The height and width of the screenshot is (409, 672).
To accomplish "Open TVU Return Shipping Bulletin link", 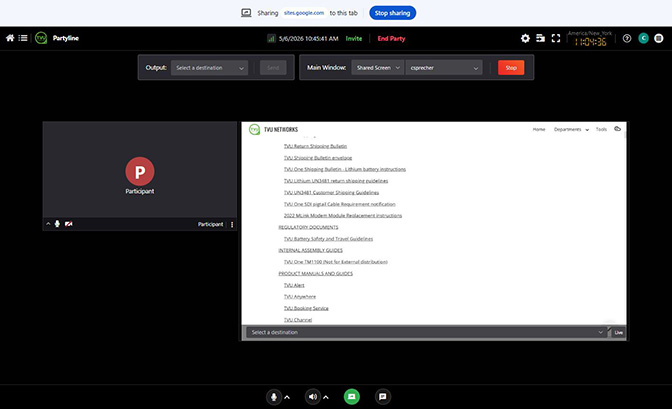I will point(315,146).
